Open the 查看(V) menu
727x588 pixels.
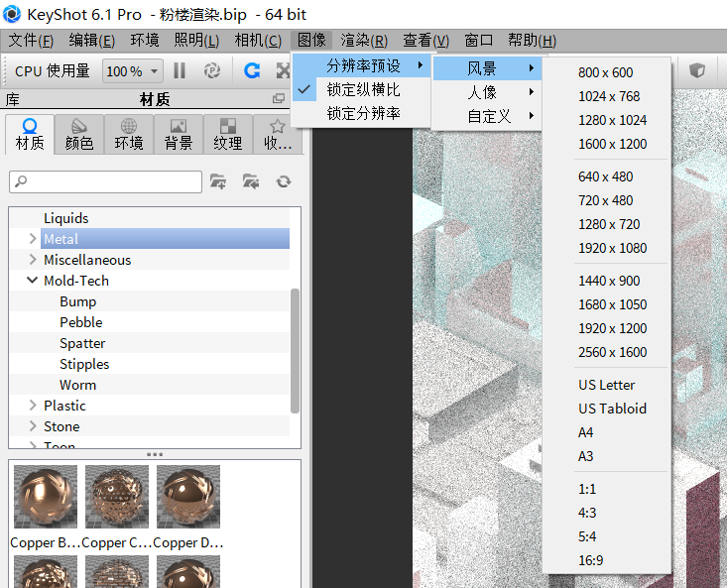coord(426,41)
